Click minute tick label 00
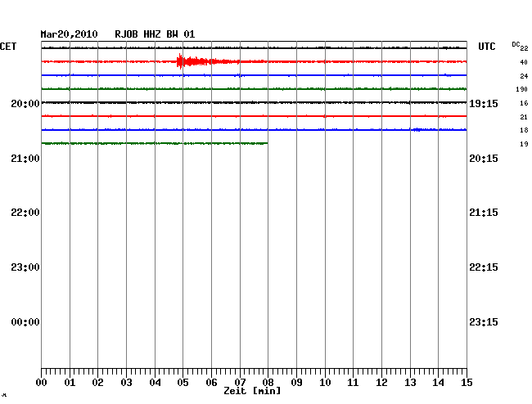 point(42,383)
